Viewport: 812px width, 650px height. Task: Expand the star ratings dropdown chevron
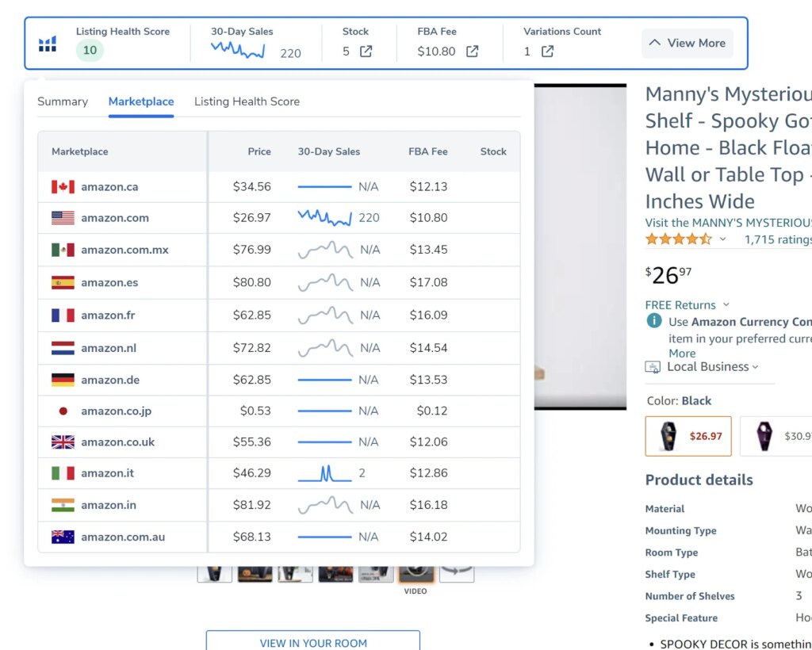pyautogui.click(x=723, y=239)
